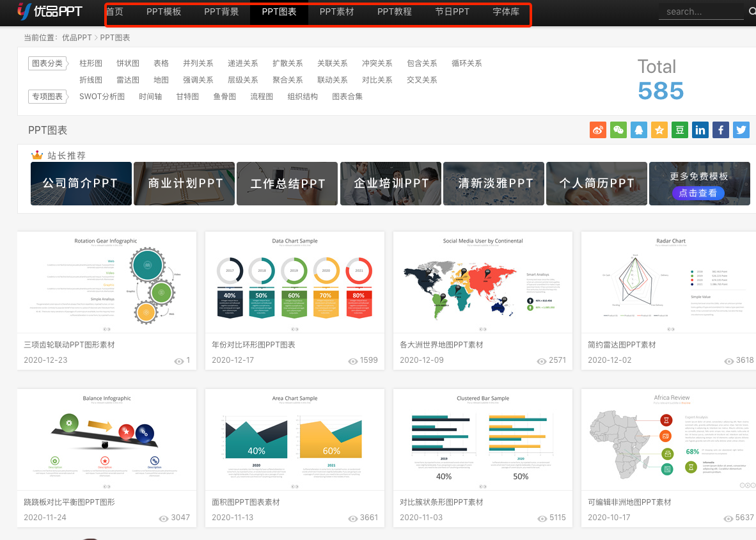Click the search magnifier icon
Image resolution: width=756 pixels, height=540 pixels.
click(x=752, y=11)
